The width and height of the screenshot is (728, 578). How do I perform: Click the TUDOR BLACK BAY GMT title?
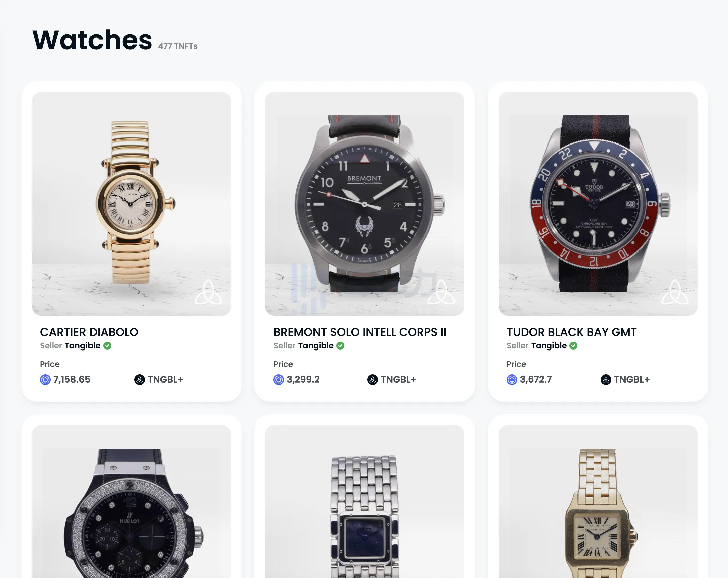tap(571, 332)
